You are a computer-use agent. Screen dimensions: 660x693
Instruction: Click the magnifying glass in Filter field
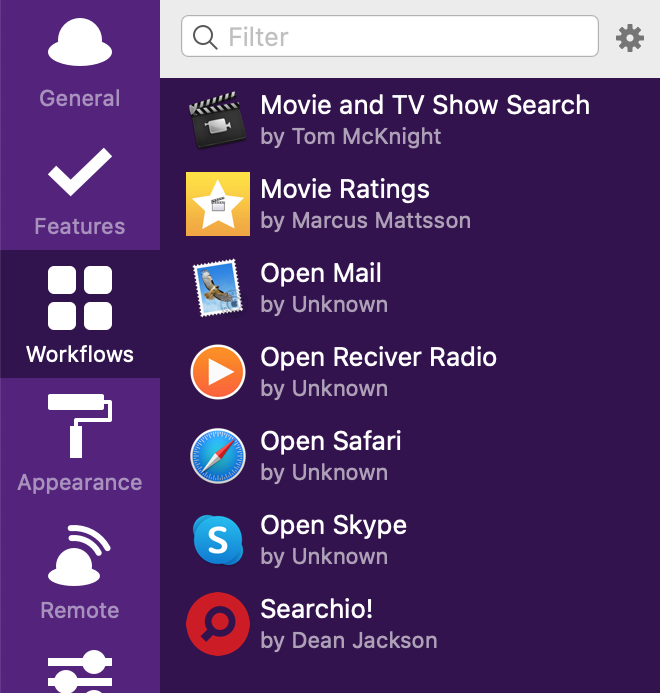coord(205,37)
